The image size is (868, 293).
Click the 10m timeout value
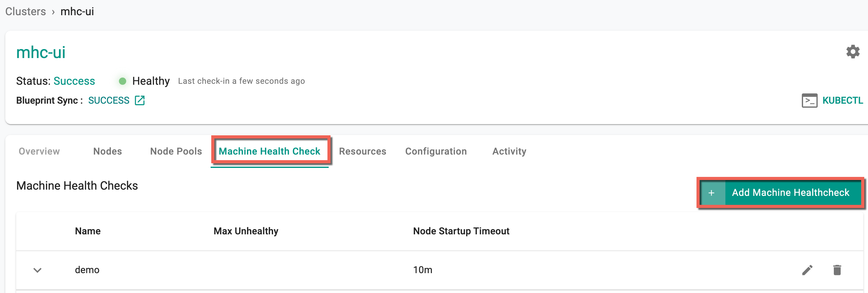(x=423, y=270)
